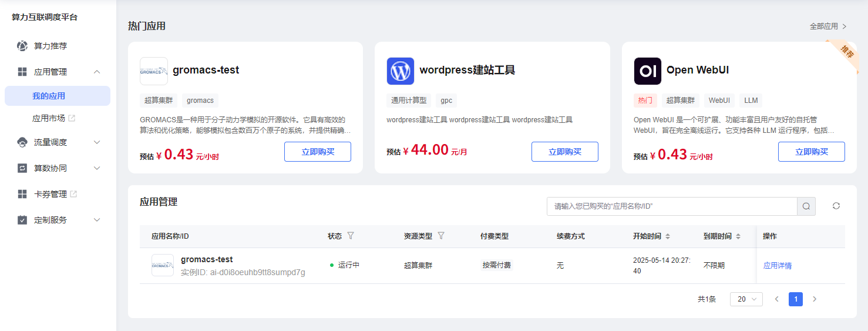Click 立即购买 for wordpress建站工具
This screenshot has height=331, width=868.
click(564, 152)
